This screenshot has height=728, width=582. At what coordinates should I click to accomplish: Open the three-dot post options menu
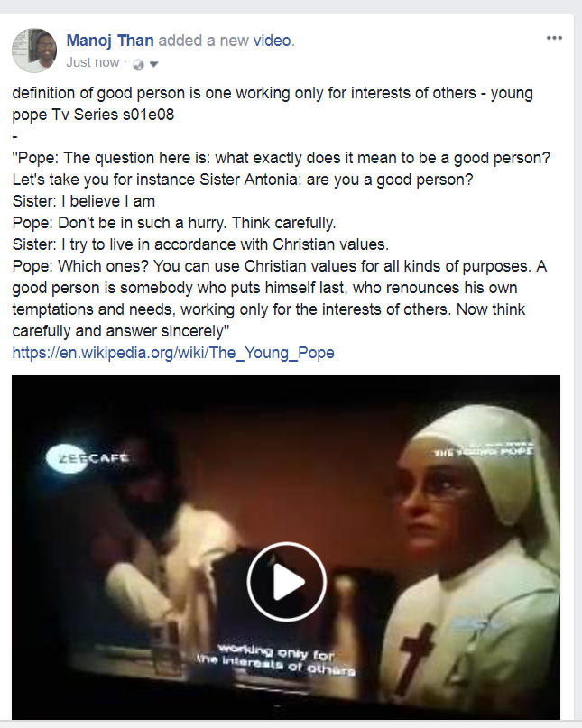pos(554,38)
